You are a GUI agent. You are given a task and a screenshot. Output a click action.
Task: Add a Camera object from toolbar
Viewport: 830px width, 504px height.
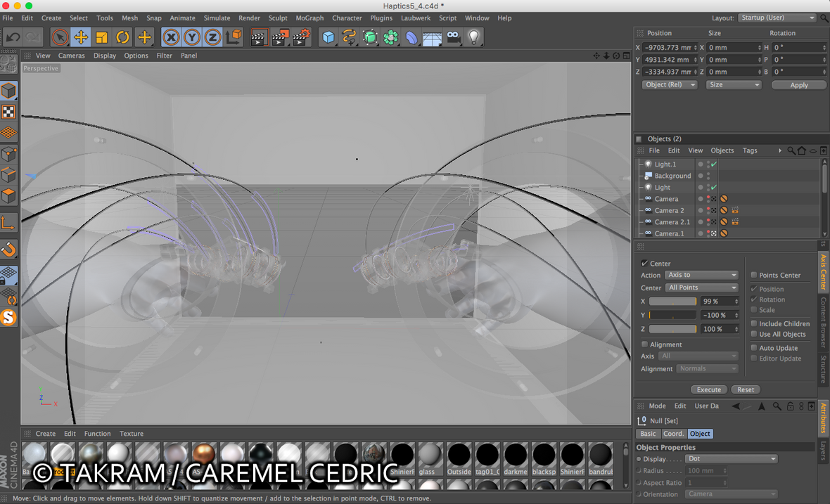[x=454, y=37]
